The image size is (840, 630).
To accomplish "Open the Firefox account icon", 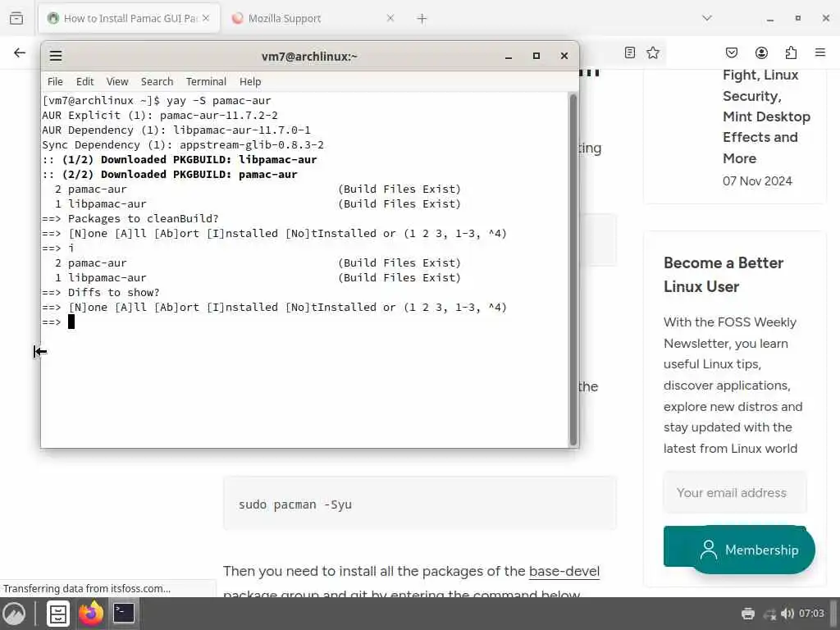I will coord(761,52).
